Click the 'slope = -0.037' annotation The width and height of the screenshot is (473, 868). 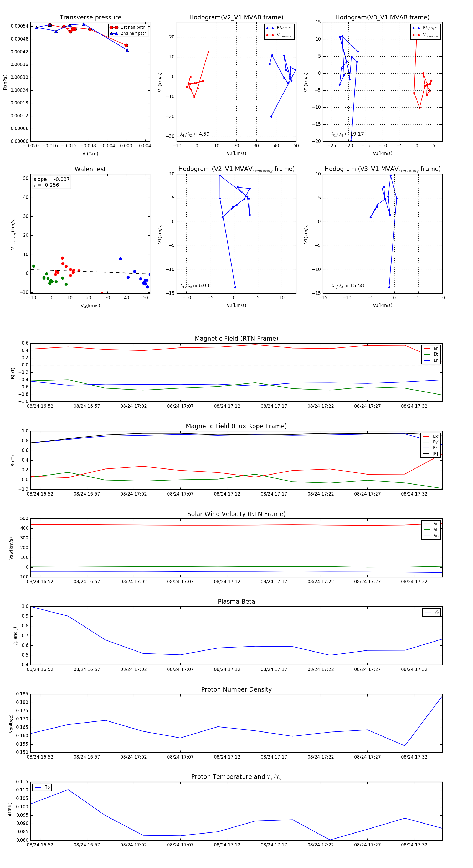point(52,179)
